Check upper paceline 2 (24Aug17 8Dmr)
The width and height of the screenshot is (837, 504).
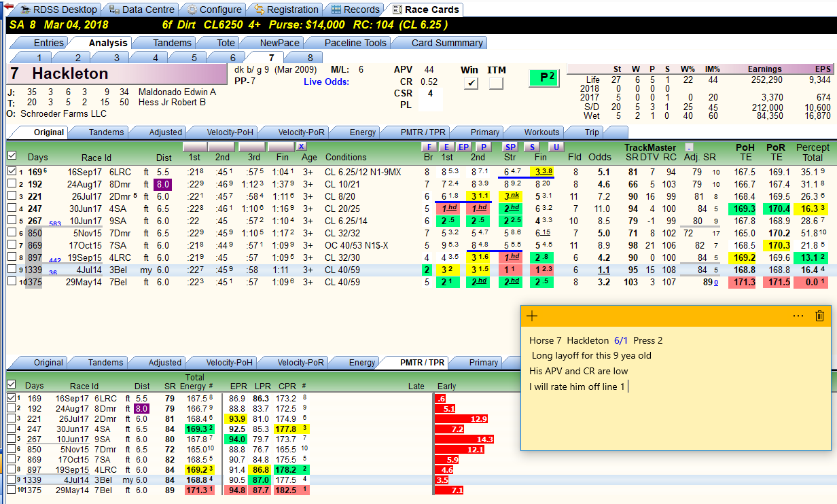point(12,185)
